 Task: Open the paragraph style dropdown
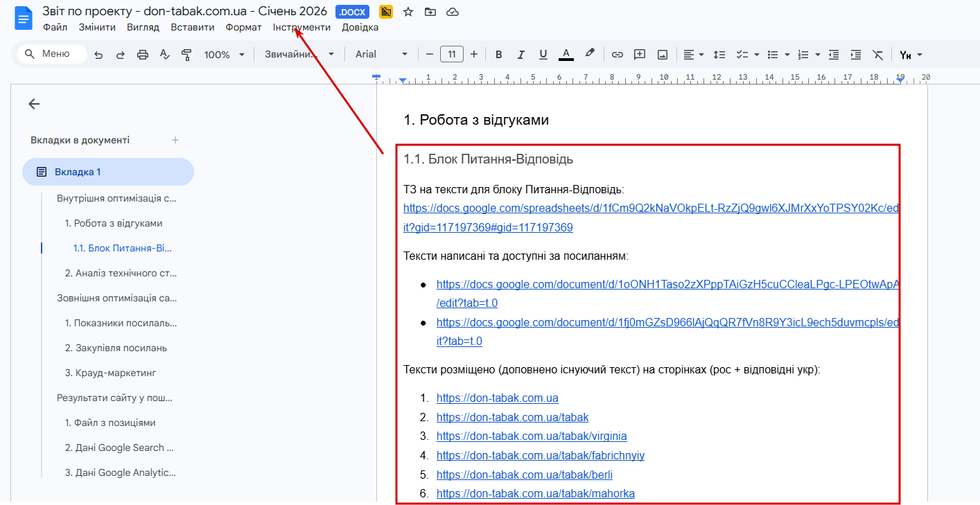pyautogui.click(x=299, y=55)
